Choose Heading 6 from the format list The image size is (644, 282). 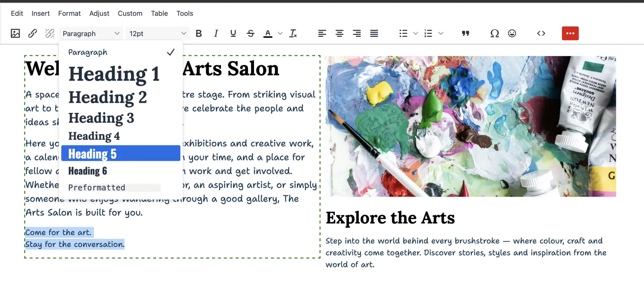click(x=121, y=171)
